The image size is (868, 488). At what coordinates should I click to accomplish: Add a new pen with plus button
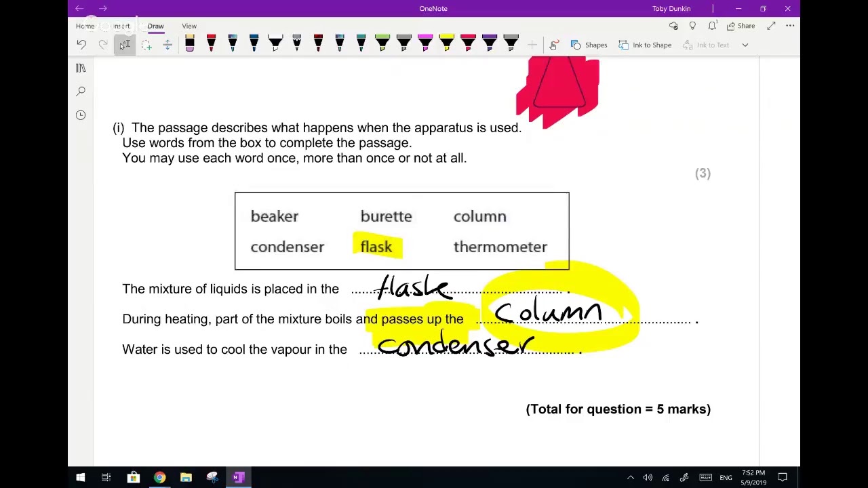tap(532, 45)
